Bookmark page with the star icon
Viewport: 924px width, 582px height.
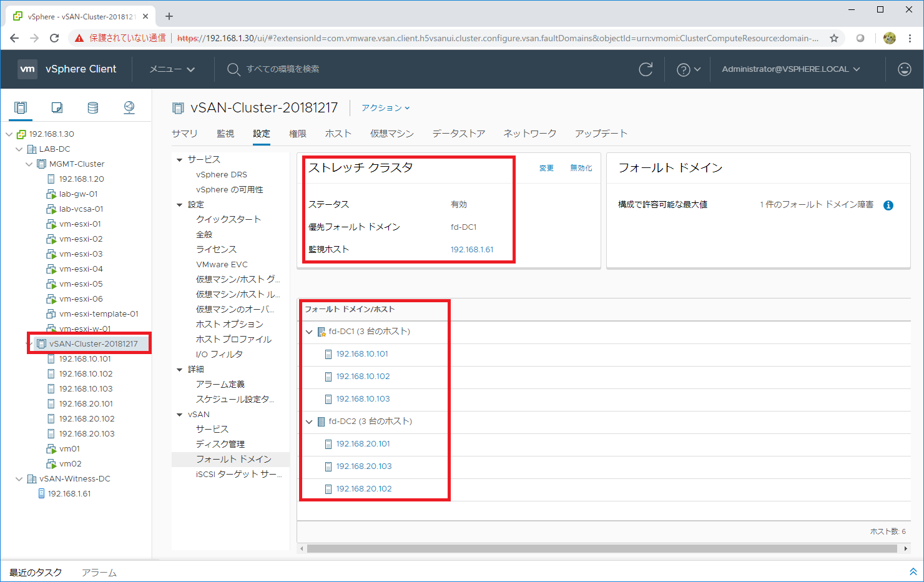coord(833,38)
